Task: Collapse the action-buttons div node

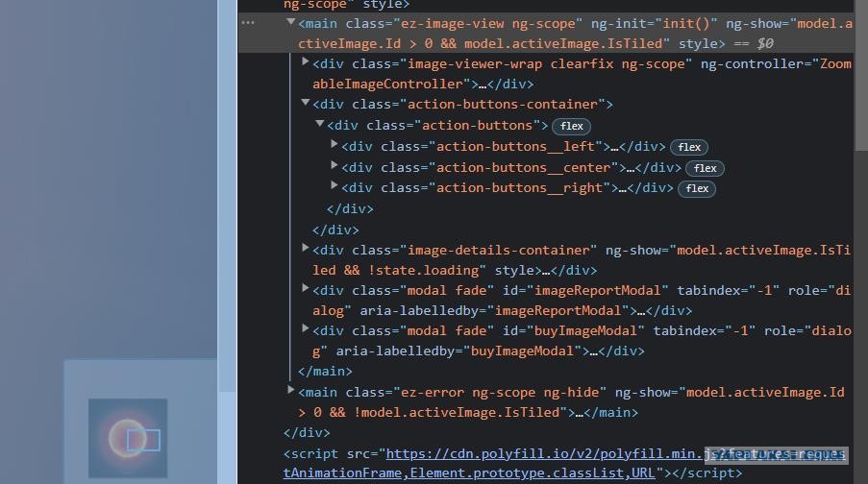Action: click(x=319, y=124)
